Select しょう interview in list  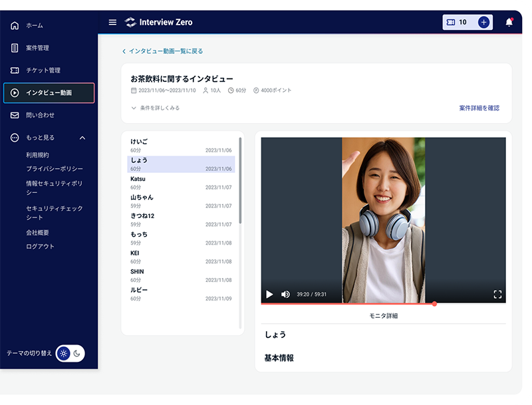coord(181,164)
